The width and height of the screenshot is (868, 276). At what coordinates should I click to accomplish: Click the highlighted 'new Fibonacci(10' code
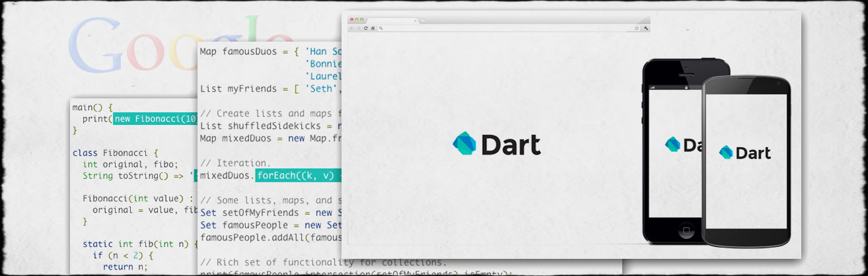click(155, 119)
